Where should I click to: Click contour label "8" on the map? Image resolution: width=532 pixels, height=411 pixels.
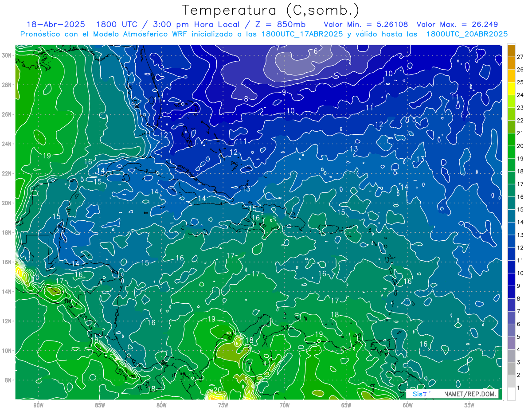tap(246, 99)
